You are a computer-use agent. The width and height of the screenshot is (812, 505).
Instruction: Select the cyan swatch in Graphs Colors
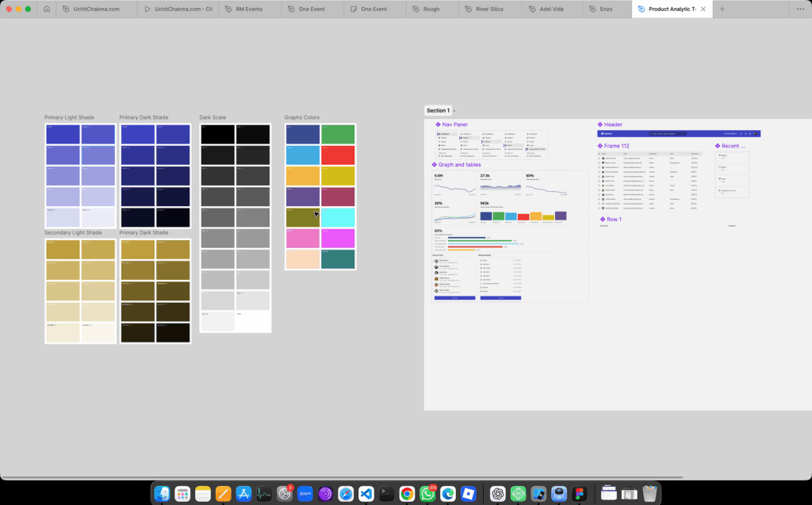click(x=338, y=217)
